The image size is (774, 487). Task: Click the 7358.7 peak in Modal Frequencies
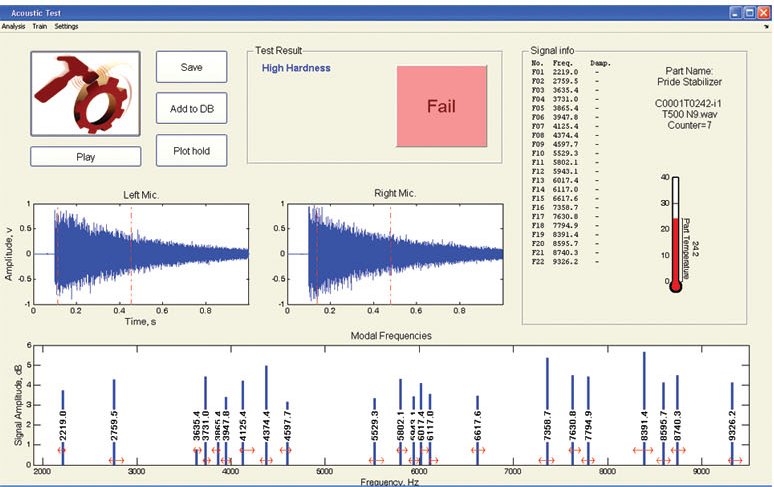(547, 411)
